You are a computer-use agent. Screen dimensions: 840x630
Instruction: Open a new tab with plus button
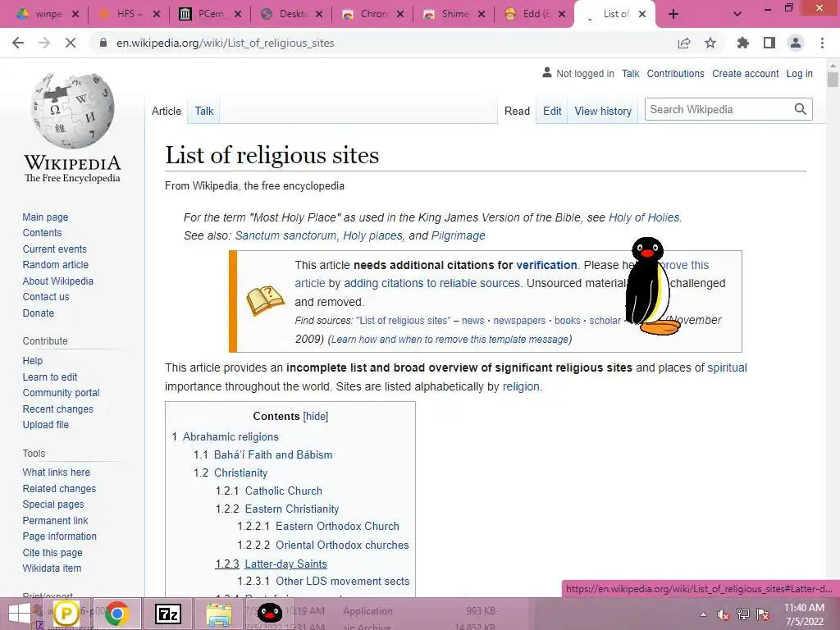673,15
